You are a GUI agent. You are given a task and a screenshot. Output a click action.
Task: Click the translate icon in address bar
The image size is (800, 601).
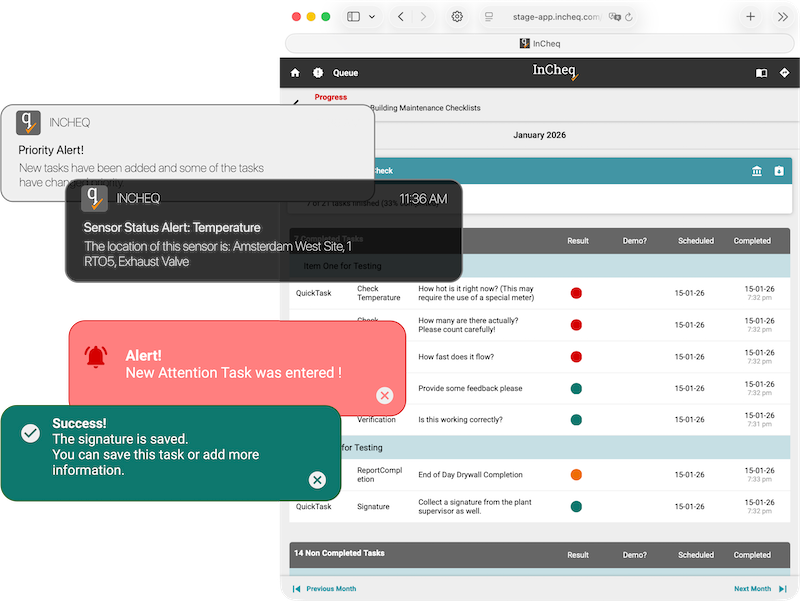615,17
